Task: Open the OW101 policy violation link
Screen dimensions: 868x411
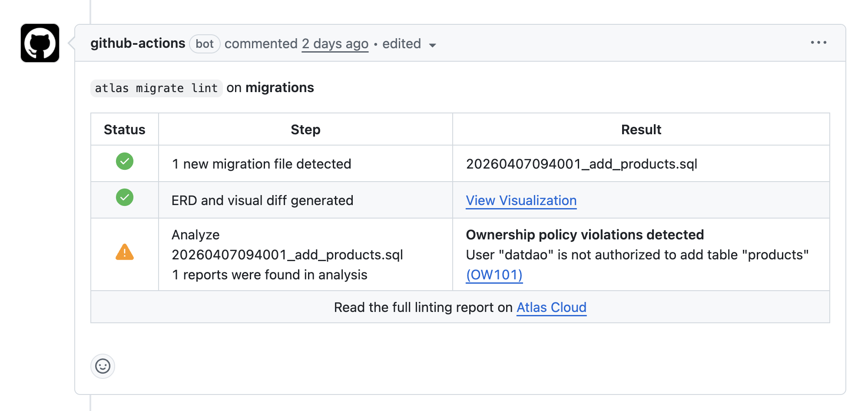Action: [494, 275]
